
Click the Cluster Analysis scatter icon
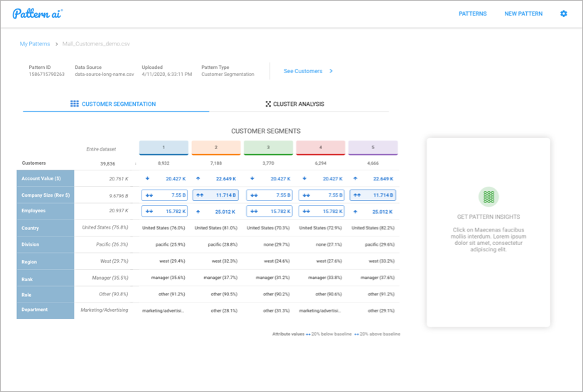click(x=268, y=104)
